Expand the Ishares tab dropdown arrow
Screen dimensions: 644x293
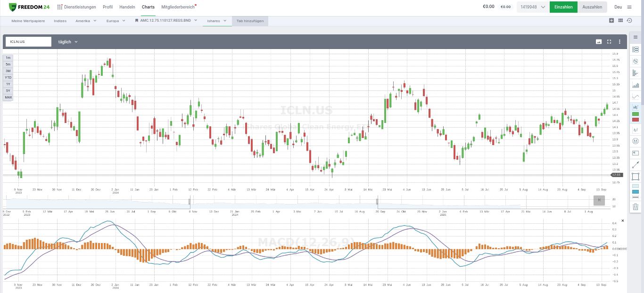click(x=225, y=21)
